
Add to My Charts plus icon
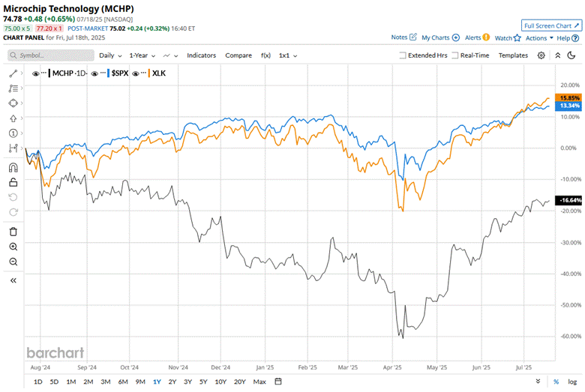pyautogui.click(x=456, y=37)
